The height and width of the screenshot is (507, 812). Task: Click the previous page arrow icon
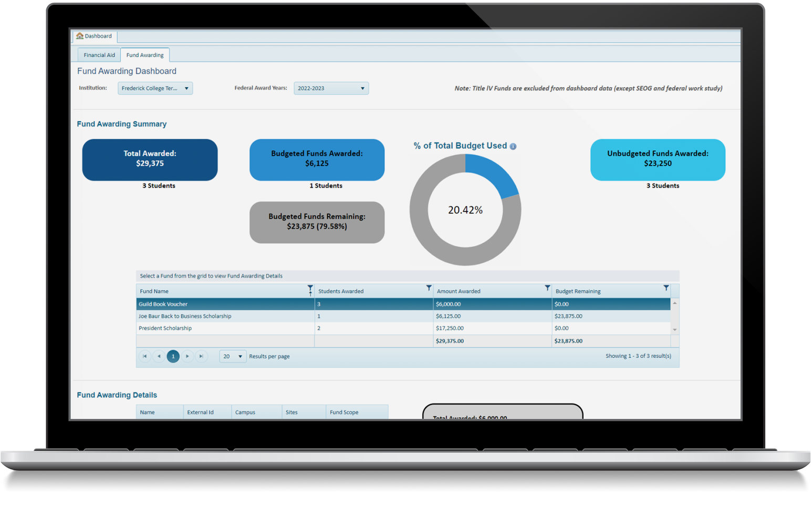point(159,356)
